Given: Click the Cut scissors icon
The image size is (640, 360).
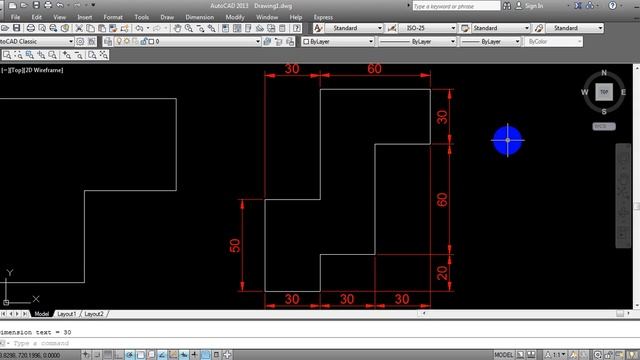Looking at the screenshot, I should pos(79,28).
